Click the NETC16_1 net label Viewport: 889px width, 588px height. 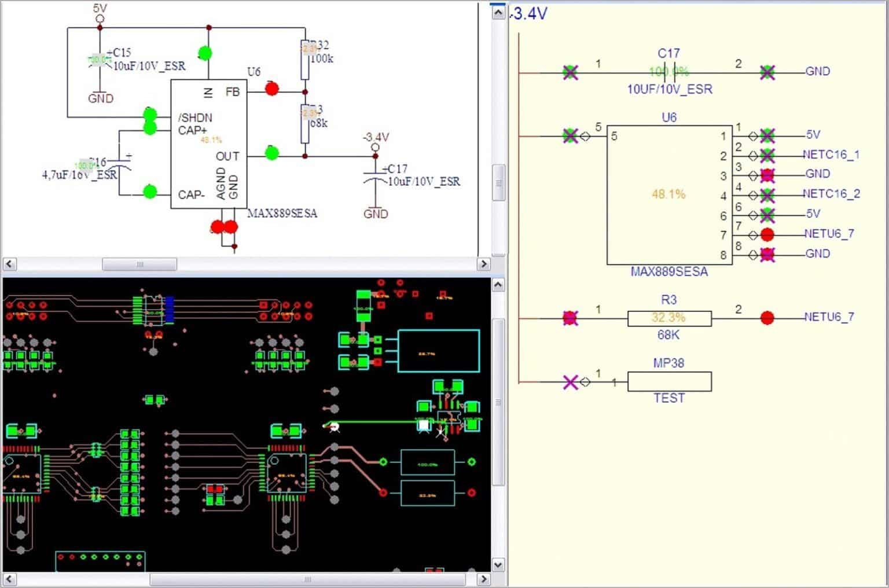coord(831,155)
